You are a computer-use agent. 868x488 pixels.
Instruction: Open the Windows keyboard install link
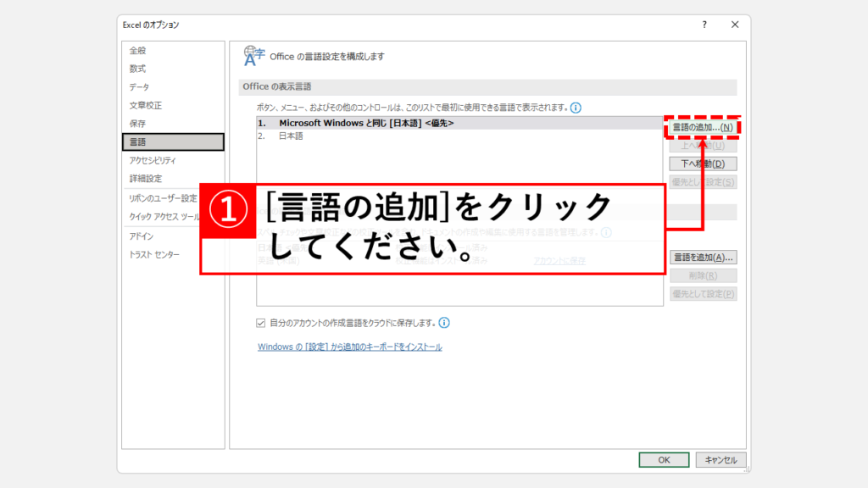point(350,347)
